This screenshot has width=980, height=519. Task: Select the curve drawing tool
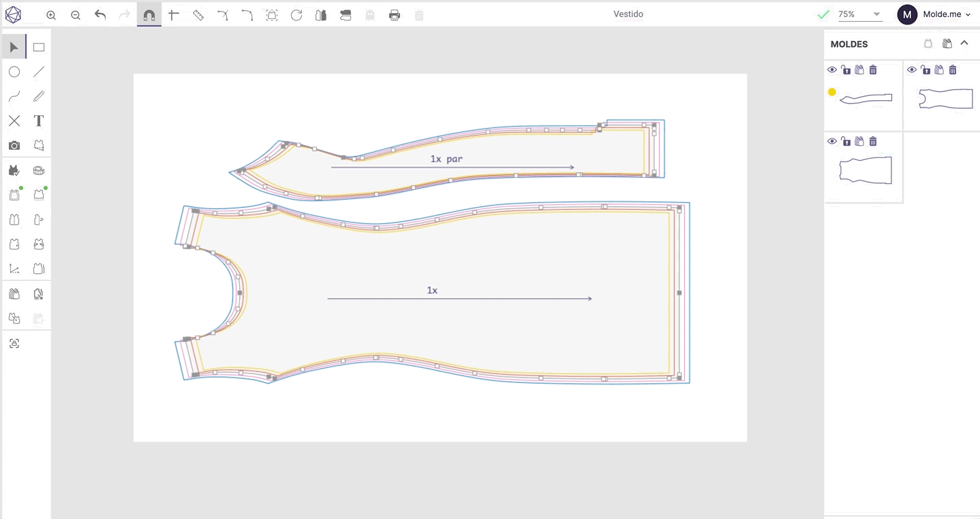pyautogui.click(x=14, y=97)
